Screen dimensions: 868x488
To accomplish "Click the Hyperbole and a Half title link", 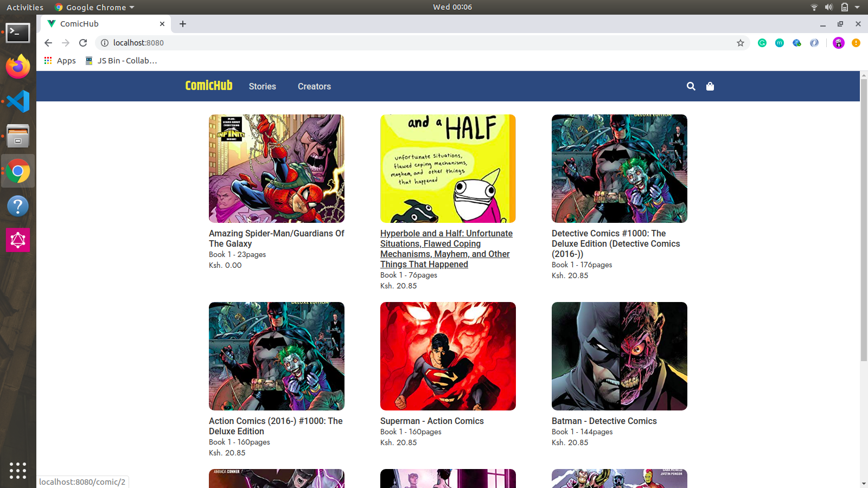I will click(446, 249).
